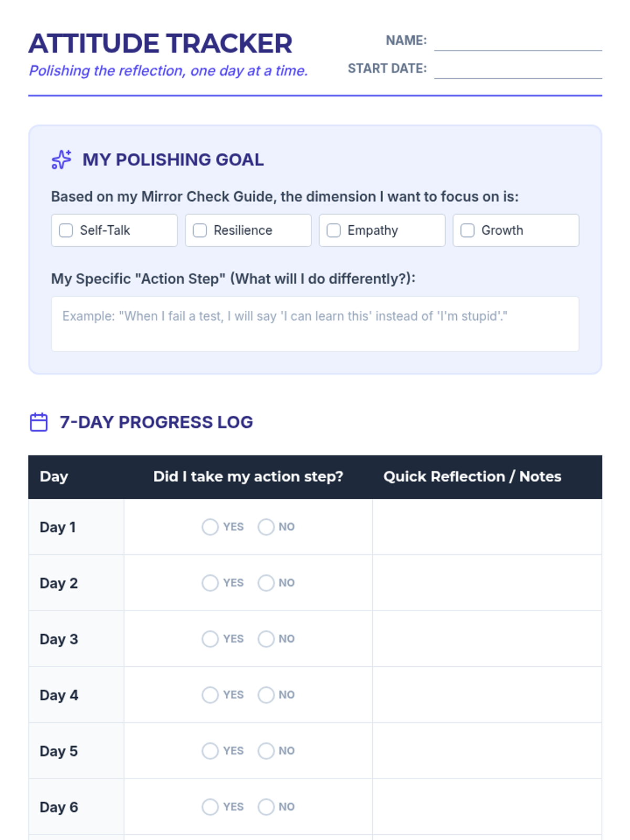Click the Name input line
The height and width of the screenshot is (840, 630).
[518, 41]
